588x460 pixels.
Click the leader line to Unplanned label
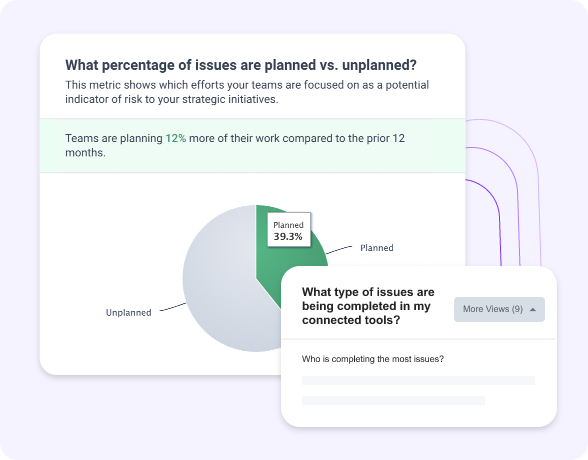tap(173, 307)
